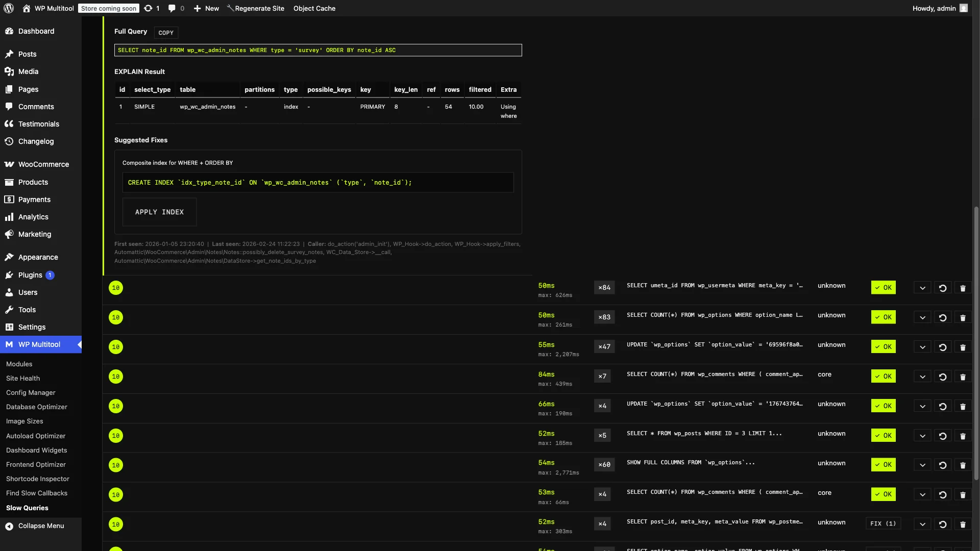Reset the 66ms UPDATE wp_options query
The width and height of the screenshot is (980, 551).
(943, 407)
